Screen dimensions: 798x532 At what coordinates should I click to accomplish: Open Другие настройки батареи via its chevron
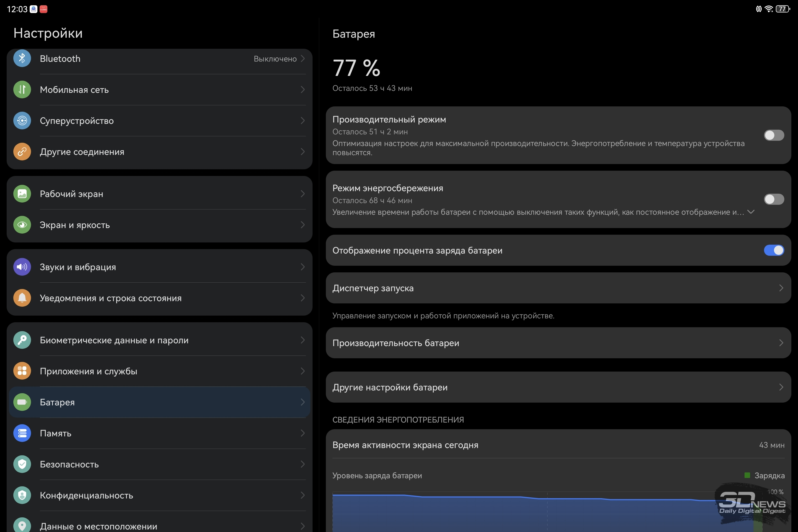(x=781, y=387)
